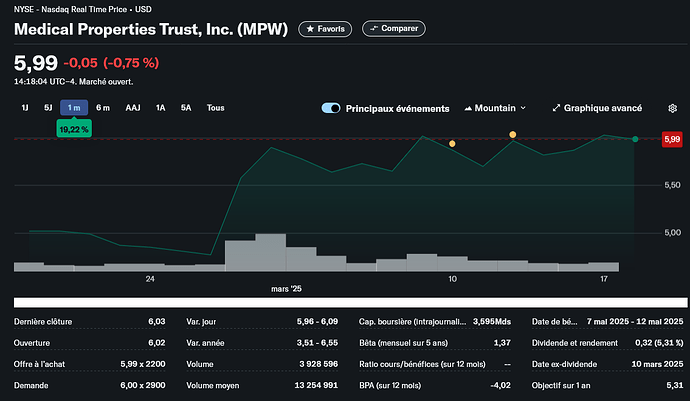The image size is (690, 401).
Task: Click the Ouverture value 6,02
Action: (x=157, y=343)
